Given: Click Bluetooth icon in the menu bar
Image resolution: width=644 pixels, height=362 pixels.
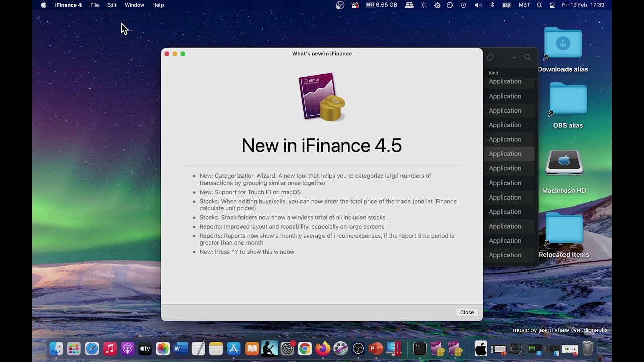Looking at the screenshot, I should (x=492, y=5).
